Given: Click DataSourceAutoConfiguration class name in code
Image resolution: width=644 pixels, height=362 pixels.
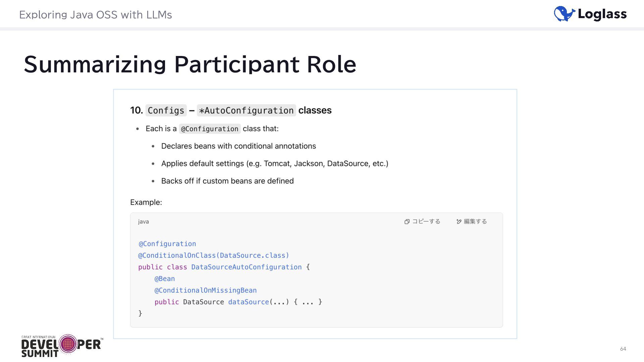Looking at the screenshot, I should 246,267.
